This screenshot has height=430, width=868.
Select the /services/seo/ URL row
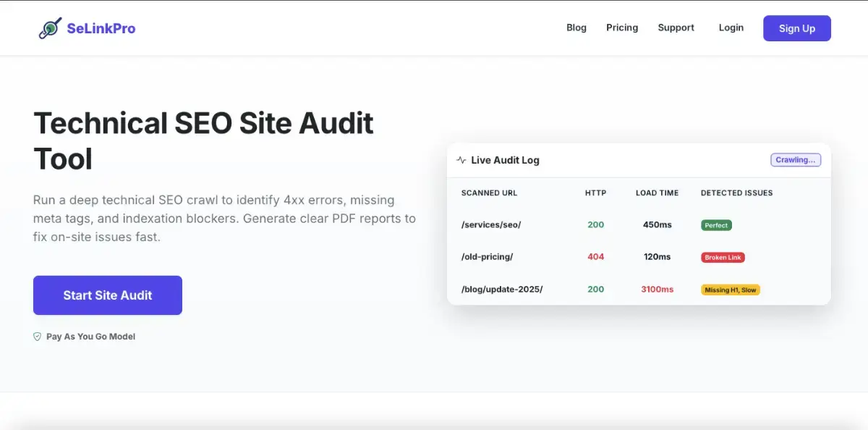639,225
